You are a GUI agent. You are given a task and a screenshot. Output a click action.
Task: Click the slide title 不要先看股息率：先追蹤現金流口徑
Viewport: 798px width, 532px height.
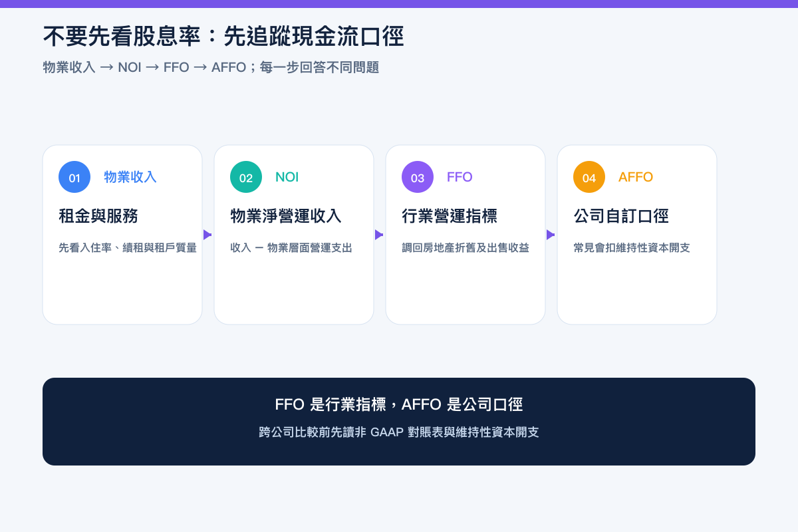[x=223, y=36]
